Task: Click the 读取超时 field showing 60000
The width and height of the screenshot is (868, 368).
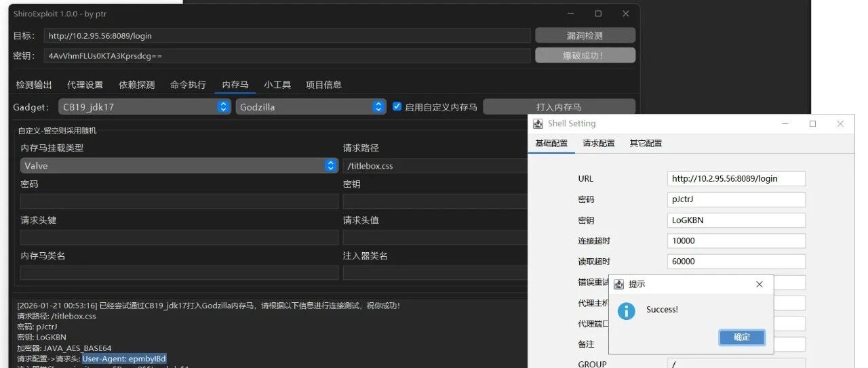Action: [736, 262]
